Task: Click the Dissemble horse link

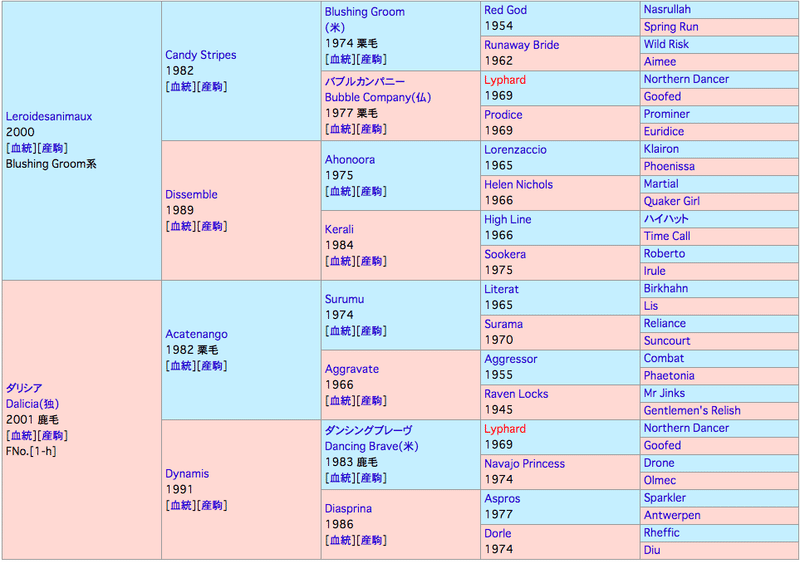Action: point(191,194)
